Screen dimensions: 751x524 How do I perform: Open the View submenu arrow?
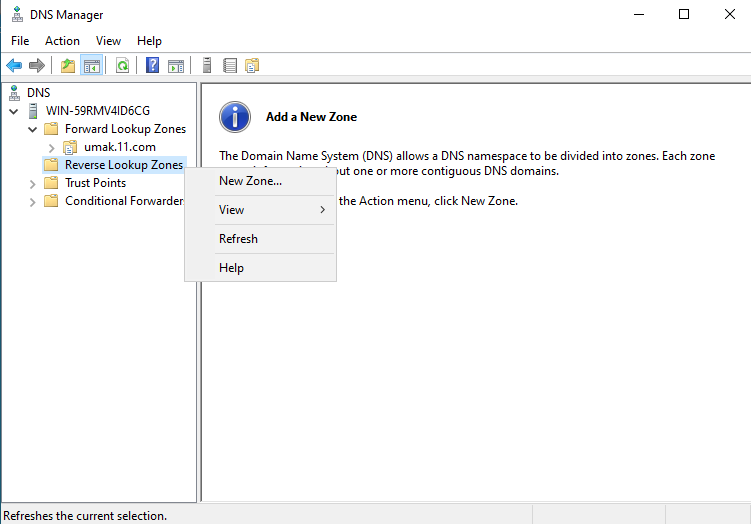pos(323,210)
